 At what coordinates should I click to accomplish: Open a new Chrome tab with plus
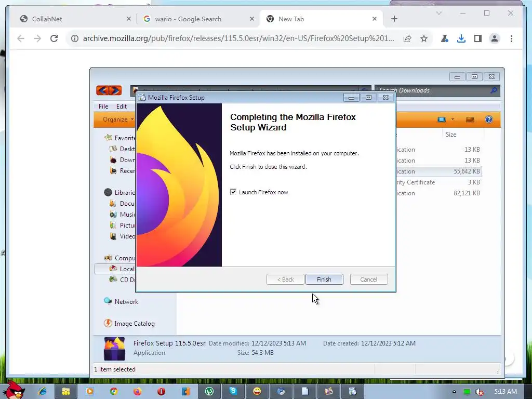[394, 19]
